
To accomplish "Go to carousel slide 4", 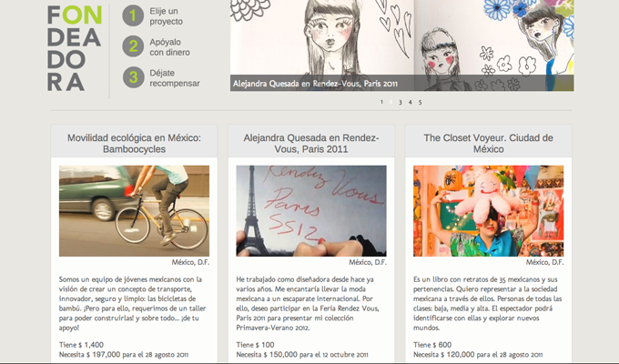I will (x=410, y=102).
